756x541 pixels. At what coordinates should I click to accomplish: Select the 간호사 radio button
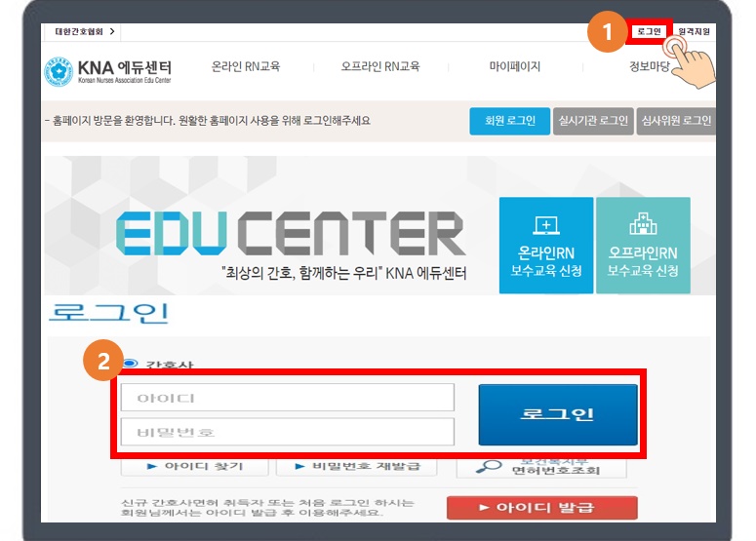click(x=130, y=364)
